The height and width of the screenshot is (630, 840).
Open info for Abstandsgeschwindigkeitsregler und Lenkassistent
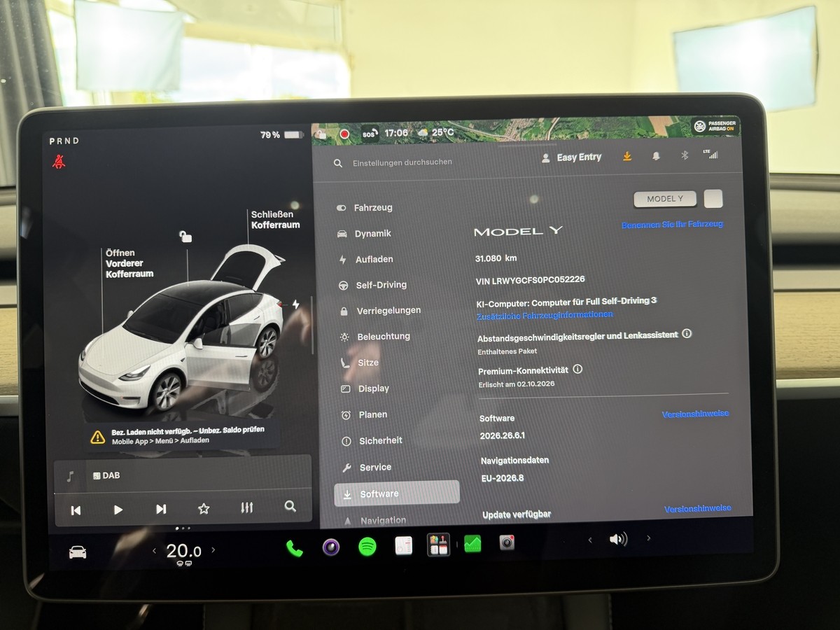click(687, 333)
